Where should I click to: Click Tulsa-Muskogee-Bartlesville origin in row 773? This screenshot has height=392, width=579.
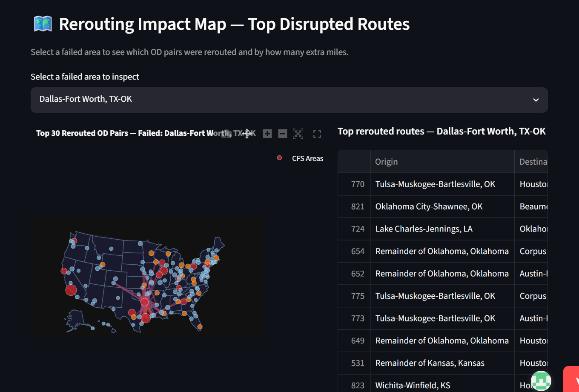pos(442,318)
